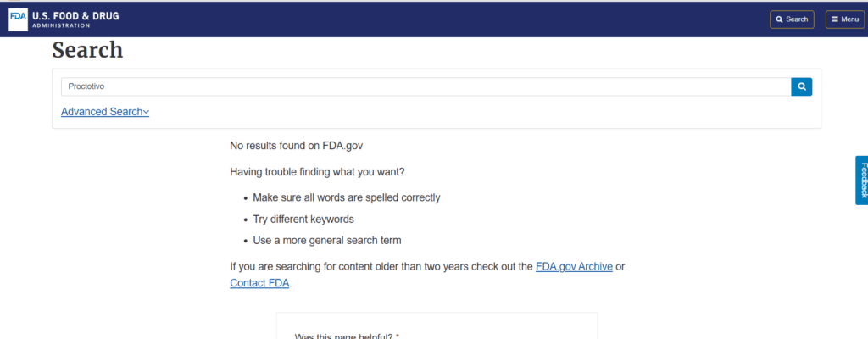
Task: Click U.S. Food & Drug Administration wordmark
Action: (x=75, y=19)
